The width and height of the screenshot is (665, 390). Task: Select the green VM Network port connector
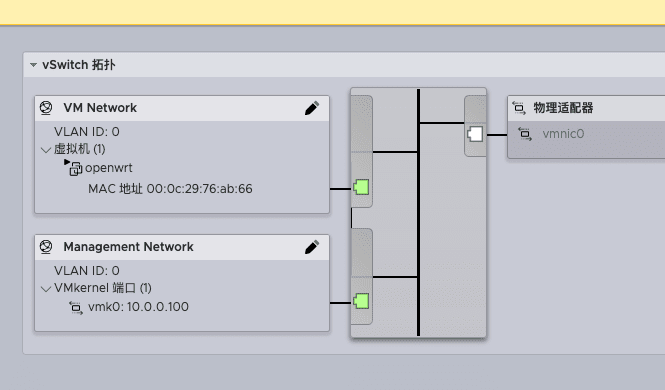point(361,187)
